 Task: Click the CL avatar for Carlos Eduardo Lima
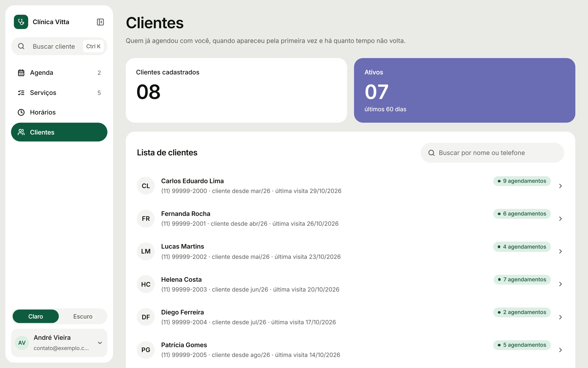[146, 186]
